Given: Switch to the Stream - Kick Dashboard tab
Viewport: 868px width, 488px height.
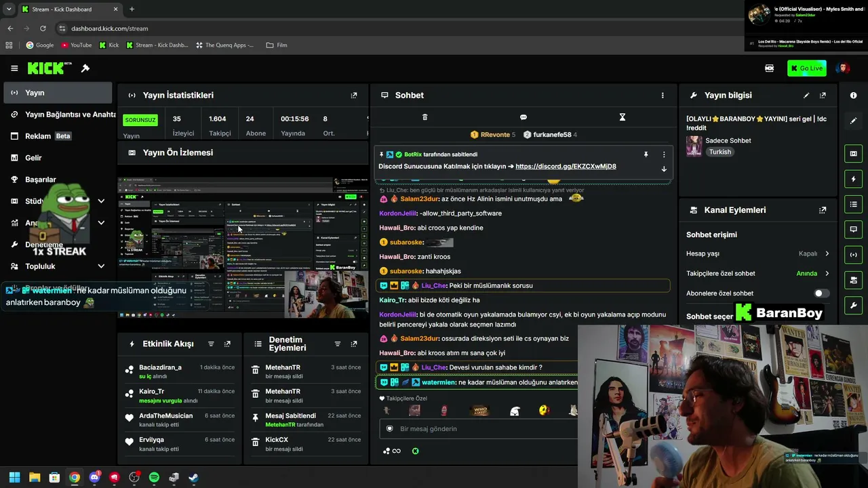Looking at the screenshot, I should [70, 9].
